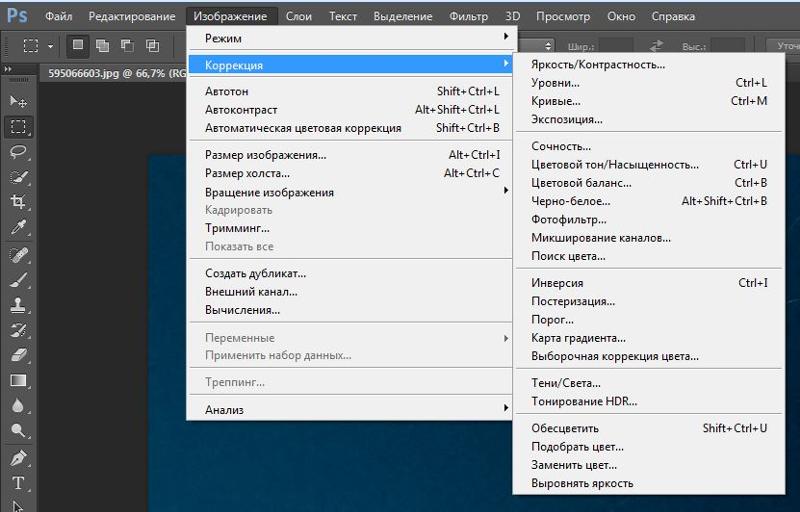Choose Тримминг command
The width and height of the screenshot is (800, 512).
(x=350, y=228)
